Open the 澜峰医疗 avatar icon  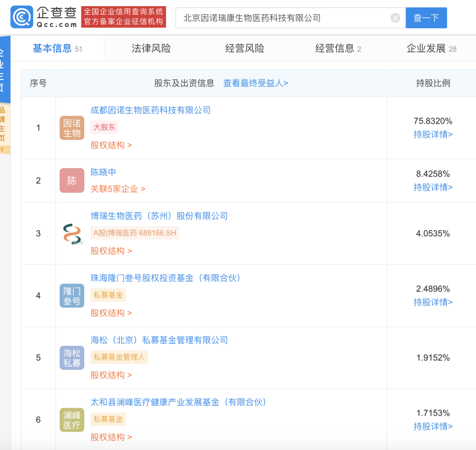[x=72, y=420]
